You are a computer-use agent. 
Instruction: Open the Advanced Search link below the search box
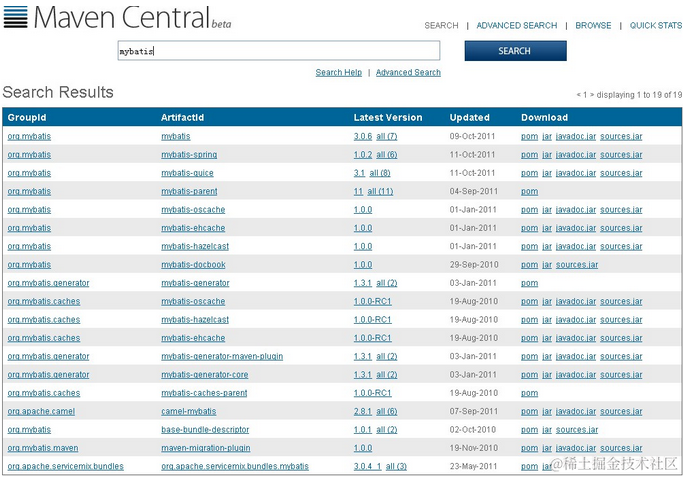[408, 72]
